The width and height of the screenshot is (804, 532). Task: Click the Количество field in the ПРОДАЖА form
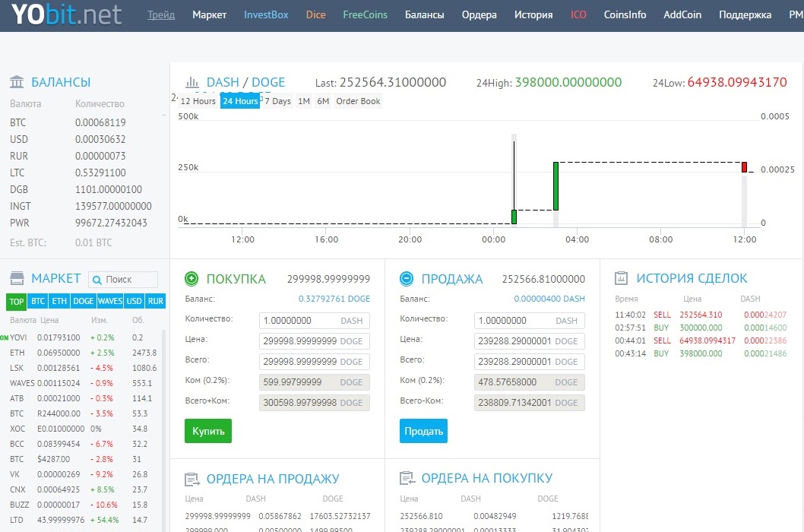529,321
